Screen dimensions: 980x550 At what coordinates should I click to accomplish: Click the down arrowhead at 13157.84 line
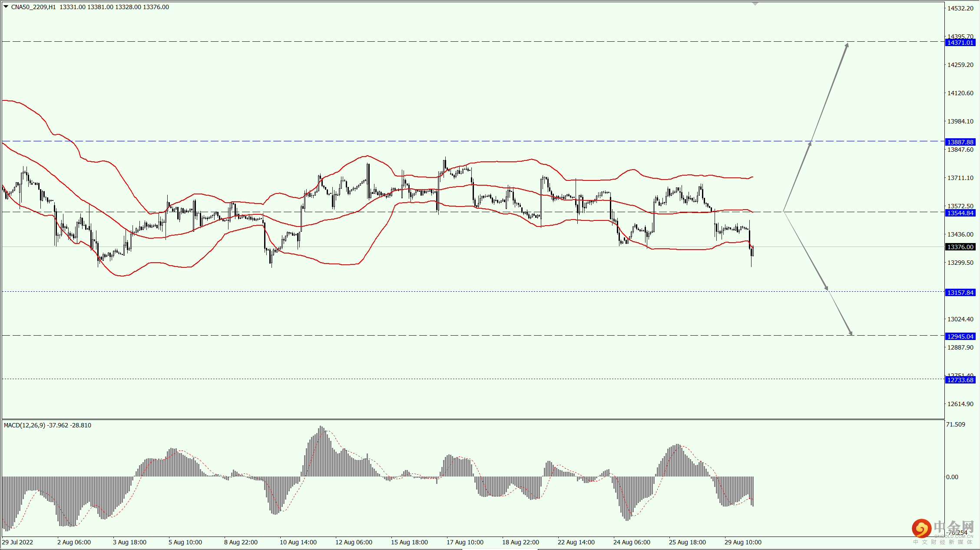(826, 288)
